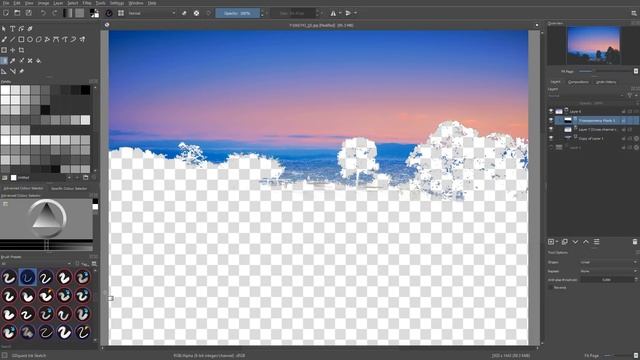Open the gradient chooser in the toolbar

68,13
